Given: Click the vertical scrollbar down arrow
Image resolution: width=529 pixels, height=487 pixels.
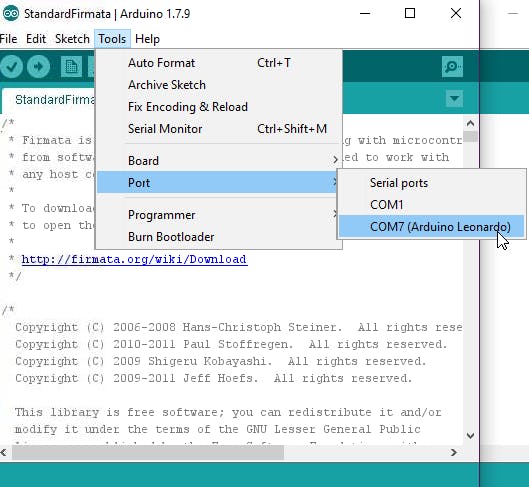Looking at the screenshot, I should [470, 435].
